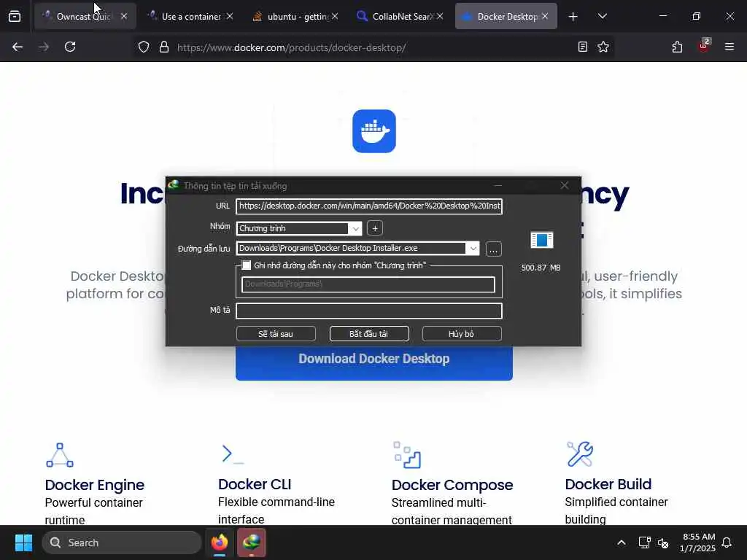Open Firefox hamburger menu

[729, 47]
